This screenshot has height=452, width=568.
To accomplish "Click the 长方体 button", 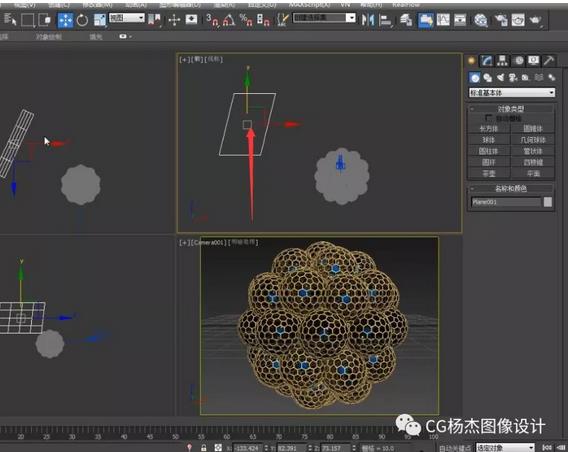I will [489, 129].
